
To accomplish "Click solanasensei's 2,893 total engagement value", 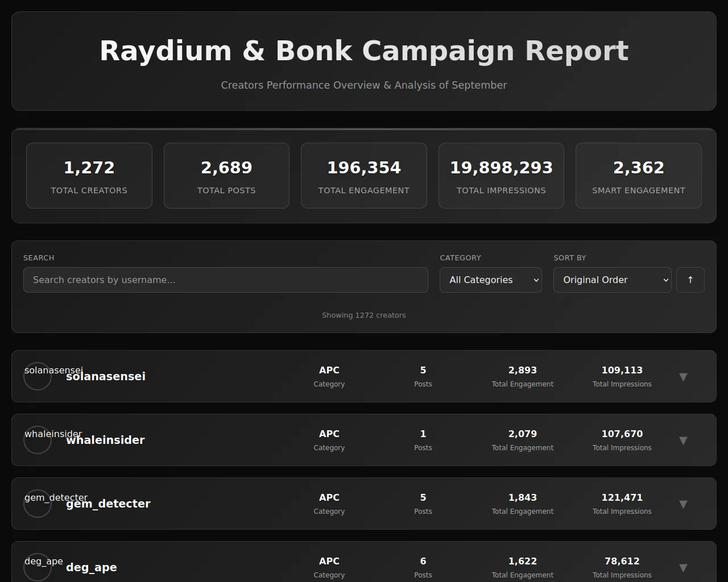I will pos(523,370).
